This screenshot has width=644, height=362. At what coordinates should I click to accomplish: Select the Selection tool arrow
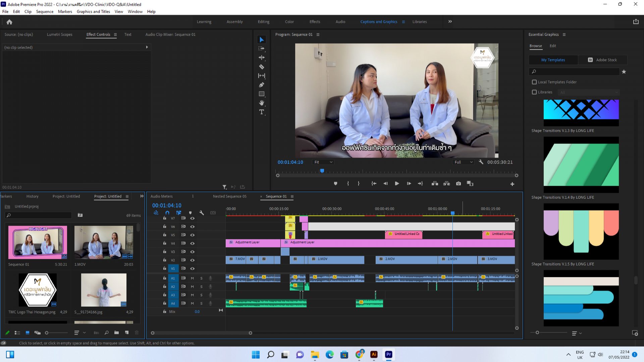coord(262,40)
